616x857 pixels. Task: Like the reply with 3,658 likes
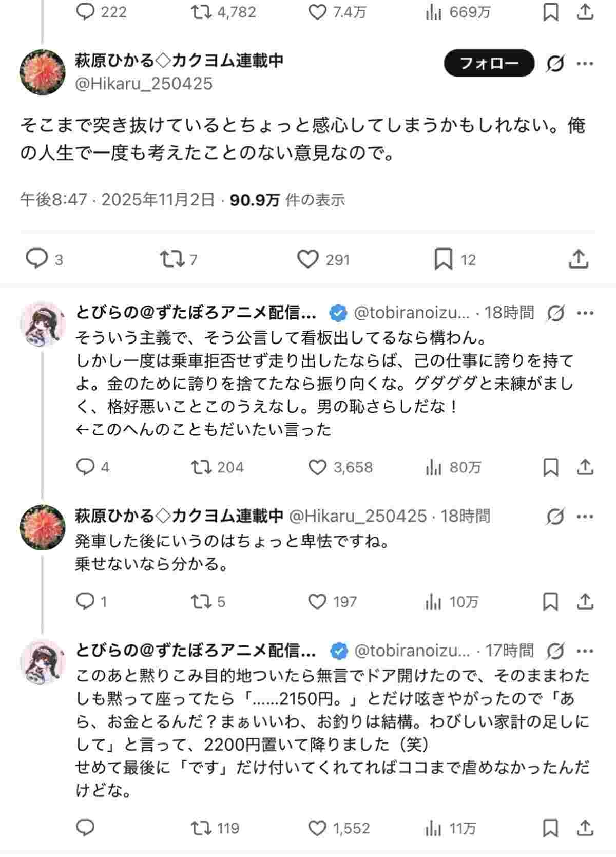click(x=317, y=467)
